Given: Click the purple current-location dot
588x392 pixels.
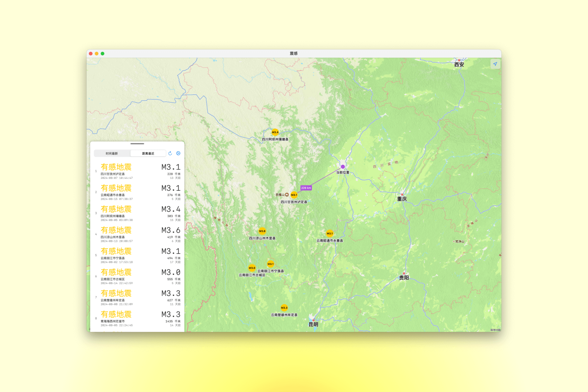Looking at the screenshot, I should click(343, 167).
